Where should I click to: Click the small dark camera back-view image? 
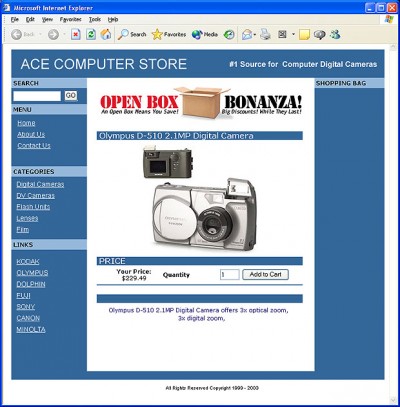click(168, 162)
